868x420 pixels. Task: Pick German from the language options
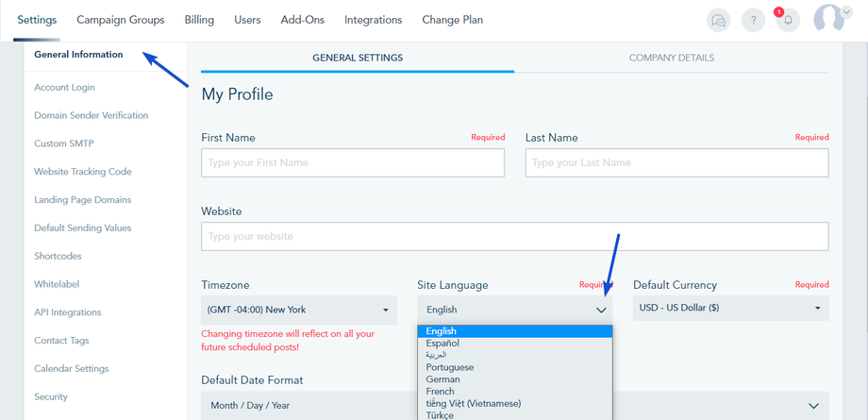click(x=443, y=379)
